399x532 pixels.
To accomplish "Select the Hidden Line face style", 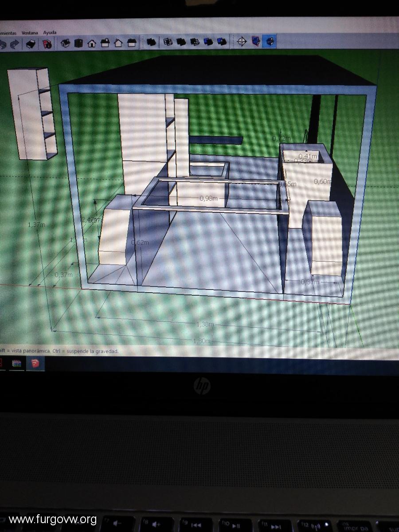I will pos(181,42).
